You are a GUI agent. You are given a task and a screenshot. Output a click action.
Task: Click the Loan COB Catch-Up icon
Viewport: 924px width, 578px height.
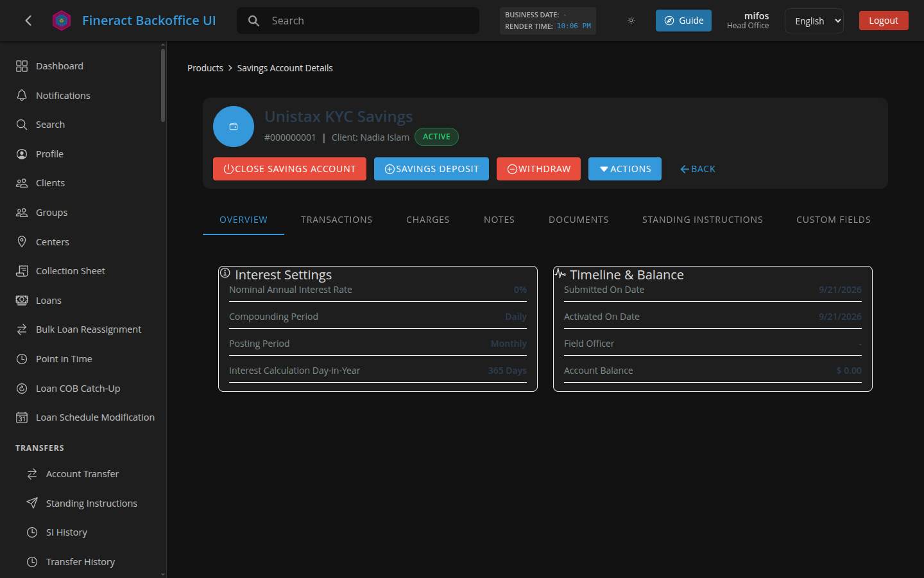click(22, 388)
